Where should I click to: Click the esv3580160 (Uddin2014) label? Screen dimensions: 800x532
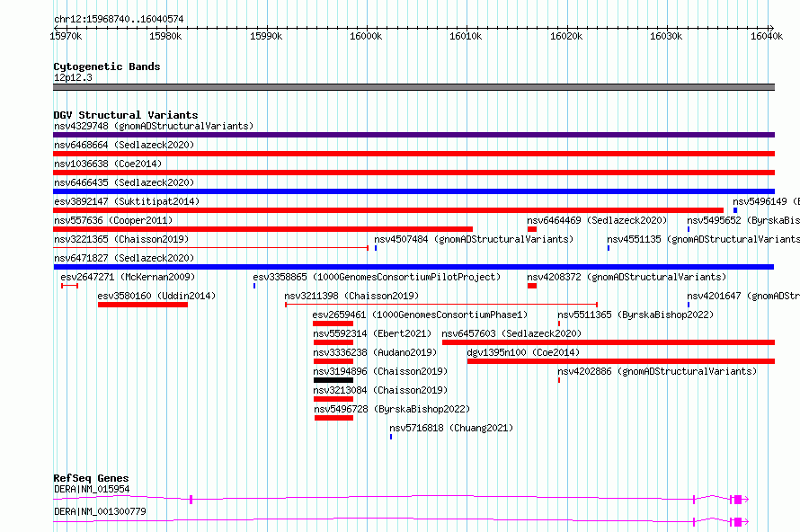coord(156,296)
